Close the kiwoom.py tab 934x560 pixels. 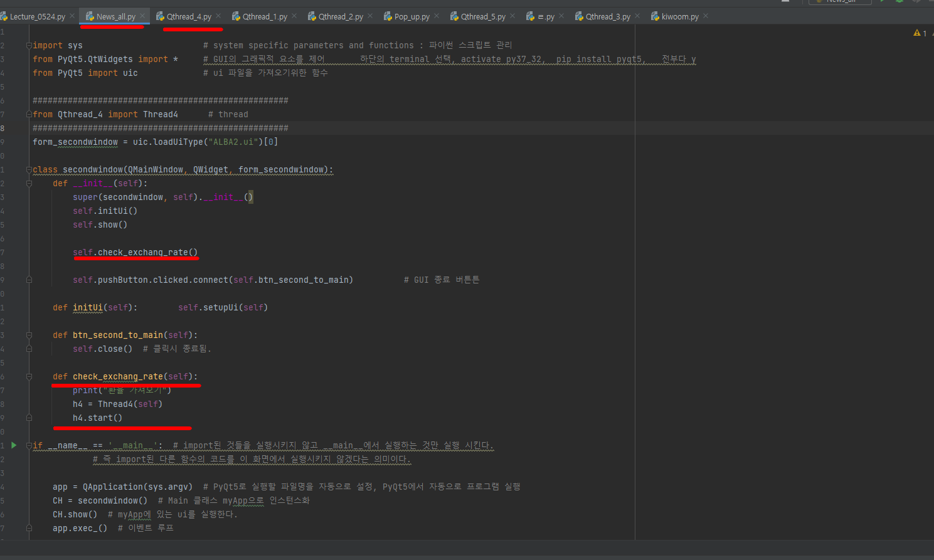tap(706, 16)
